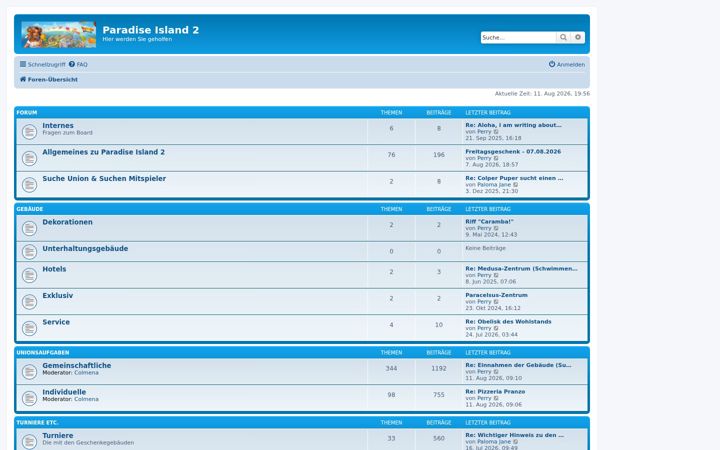The image size is (720, 450).
Task: View latest post icon in Individuelle row
Action: (496, 399)
